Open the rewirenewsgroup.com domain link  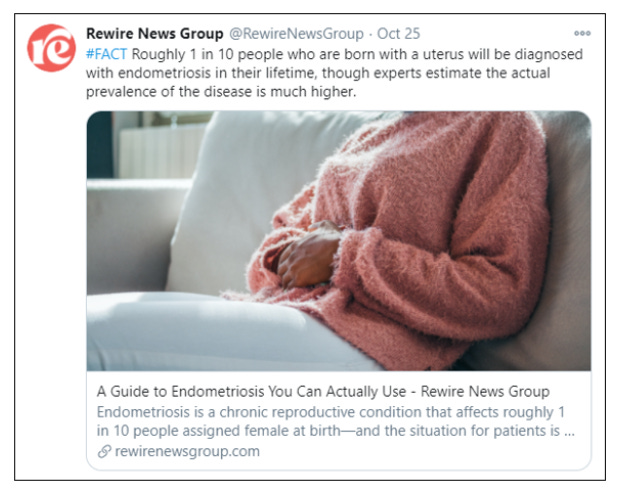coord(187,451)
